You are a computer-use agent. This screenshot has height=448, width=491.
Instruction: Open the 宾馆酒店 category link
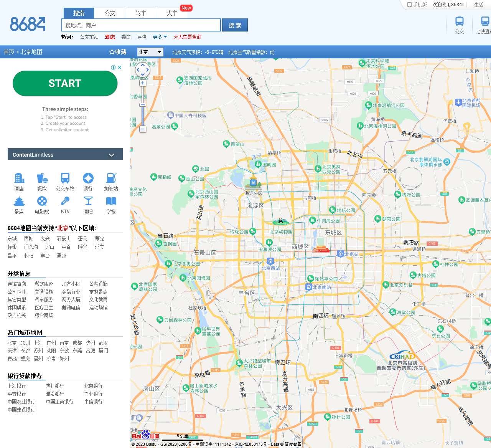(x=17, y=284)
